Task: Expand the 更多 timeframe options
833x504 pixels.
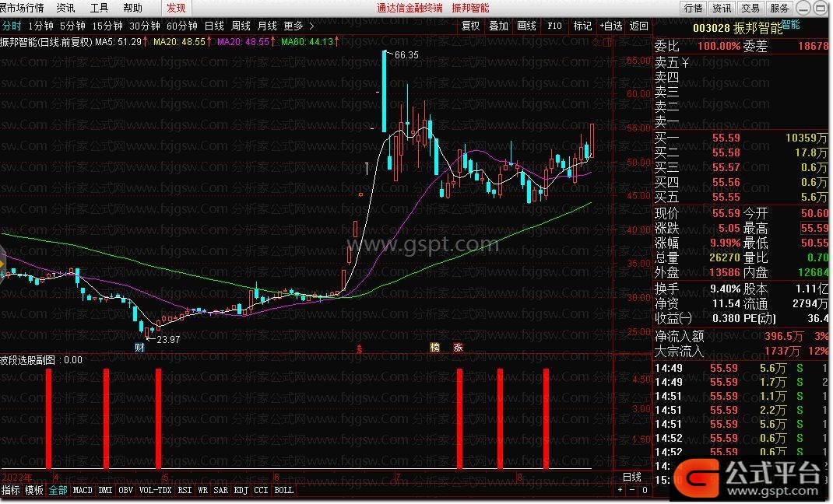Action: (x=299, y=26)
